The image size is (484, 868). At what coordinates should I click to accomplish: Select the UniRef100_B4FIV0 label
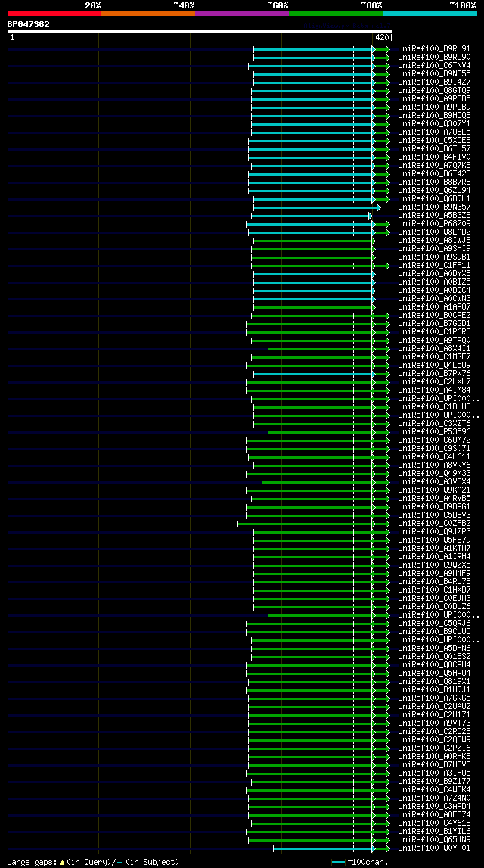pos(434,157)
